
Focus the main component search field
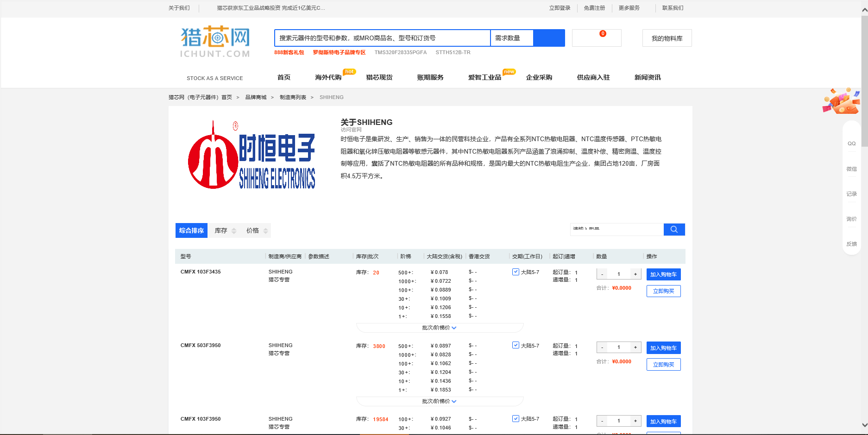[382, 38]
